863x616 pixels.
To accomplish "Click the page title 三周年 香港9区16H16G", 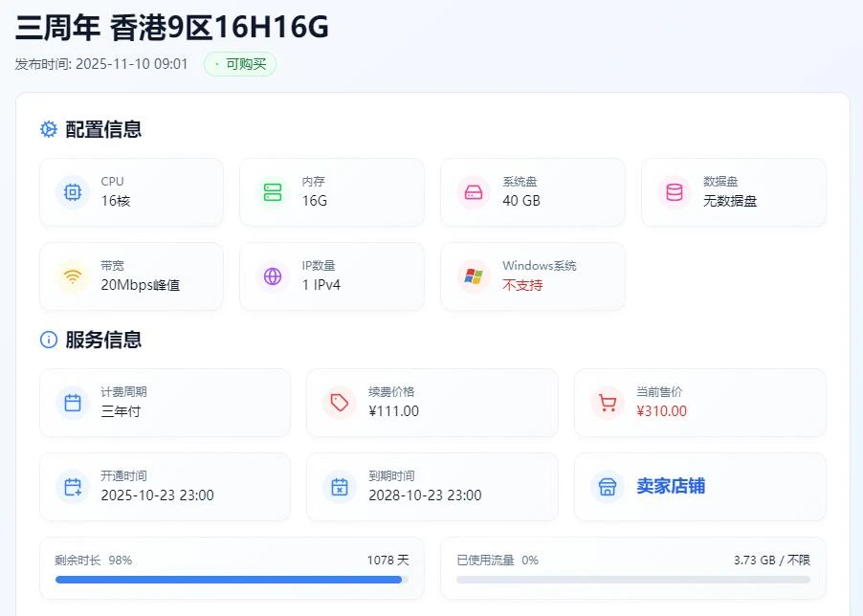I will [171, 27].
